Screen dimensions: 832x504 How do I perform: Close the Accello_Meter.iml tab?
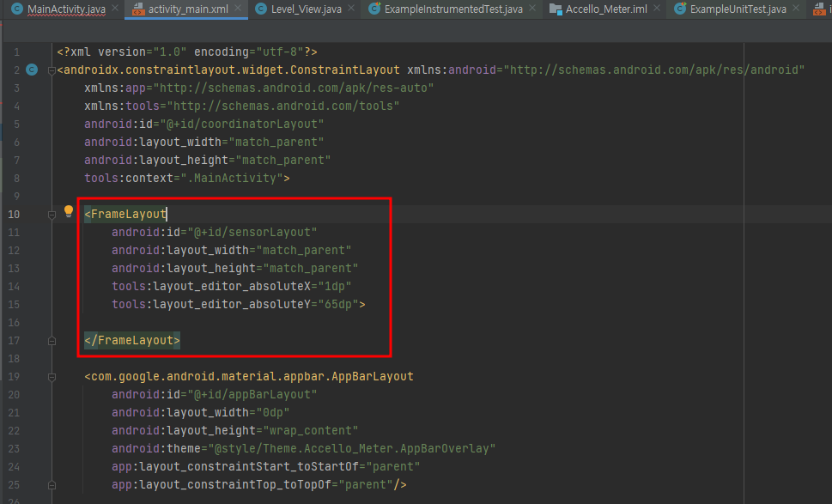click(657, 9)
